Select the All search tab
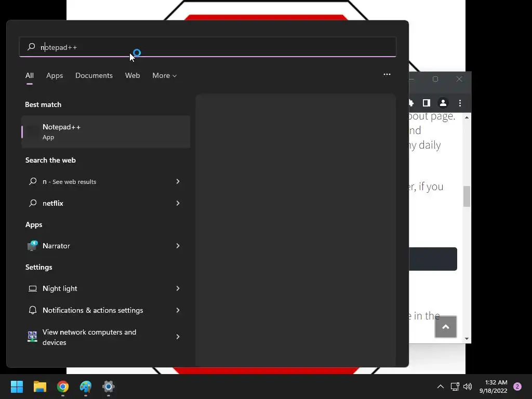Viewport: 532px width, 399px height. [30, 75]
